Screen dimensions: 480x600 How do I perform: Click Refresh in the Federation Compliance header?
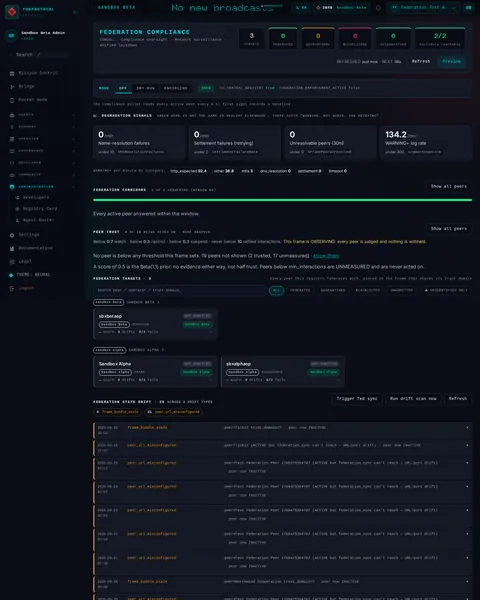[421, 61]
